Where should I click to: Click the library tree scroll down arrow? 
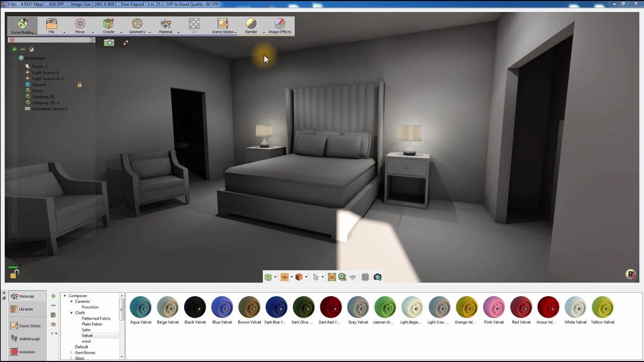[x=121, y=357]
